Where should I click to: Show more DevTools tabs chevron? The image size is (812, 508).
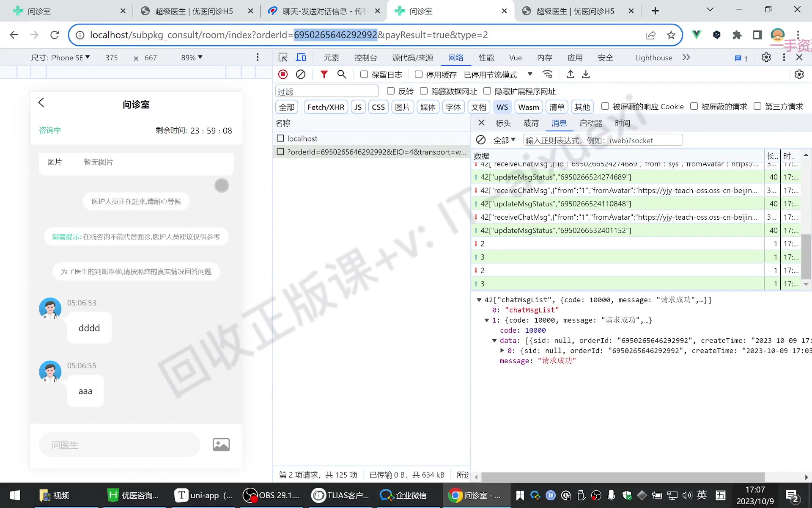[686, 58]
